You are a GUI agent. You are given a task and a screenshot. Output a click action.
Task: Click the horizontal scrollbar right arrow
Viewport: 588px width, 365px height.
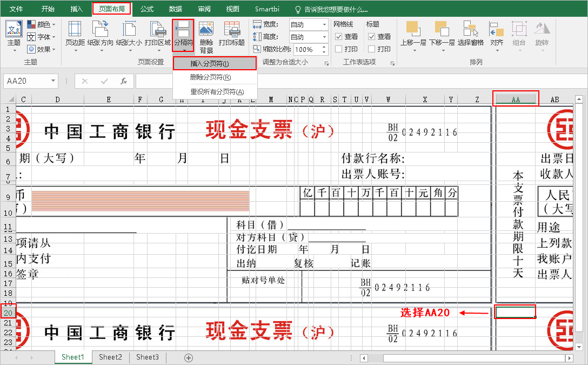click(x=569, y=358)
